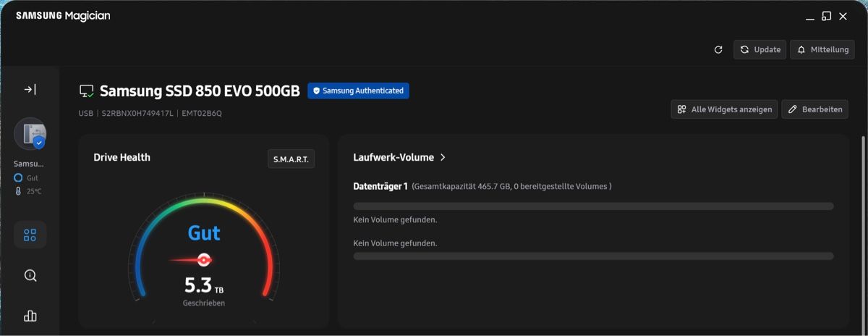The image size is (868, 336).
Task: Click the Alle Widgets anzeigen button
Action: (724, 109)
